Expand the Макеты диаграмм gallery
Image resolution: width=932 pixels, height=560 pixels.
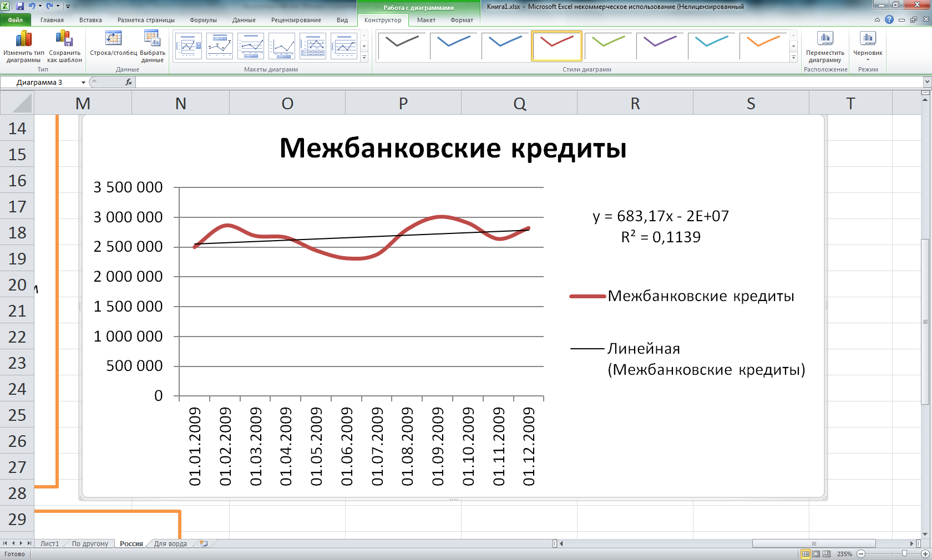tap(364, 58)
